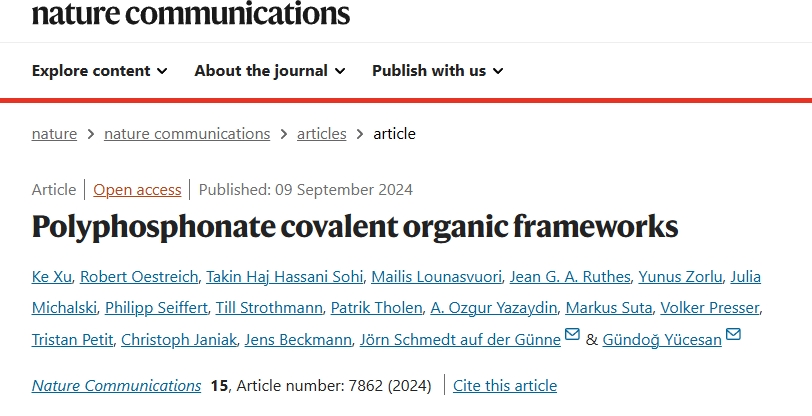The width and height of the screenshot is (812, 416).
Task: Open author Ke Xu's details
Action: 52,277
